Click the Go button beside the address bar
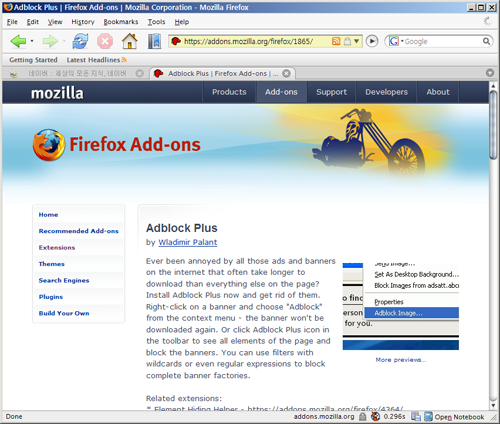Viewport: 500px width, 424px height. (372, 41)
